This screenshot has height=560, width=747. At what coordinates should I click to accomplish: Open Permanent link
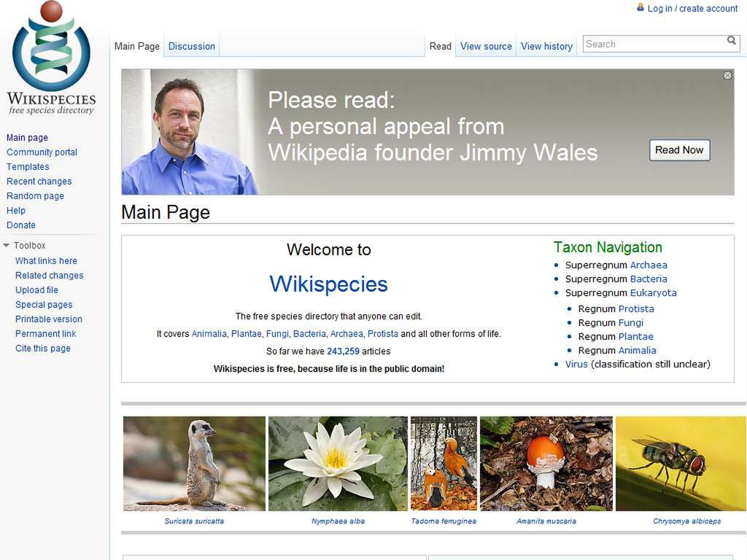46,334
